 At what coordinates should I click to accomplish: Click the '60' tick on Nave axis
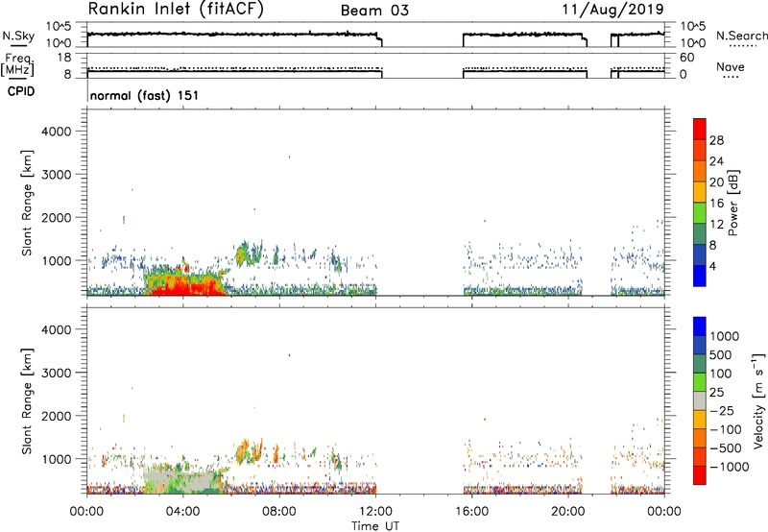point(687,58)
